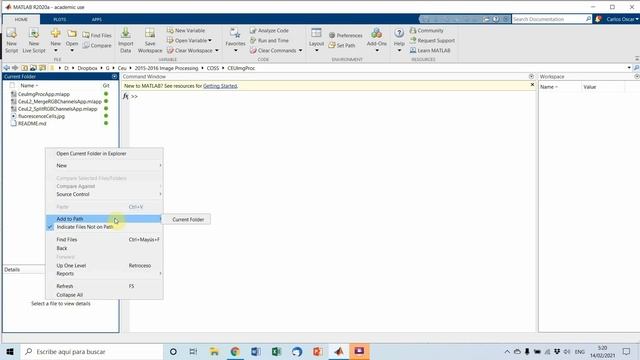Choose Find Files in context menu
This screenshot has width=640, height=360.
coord(104,240)
